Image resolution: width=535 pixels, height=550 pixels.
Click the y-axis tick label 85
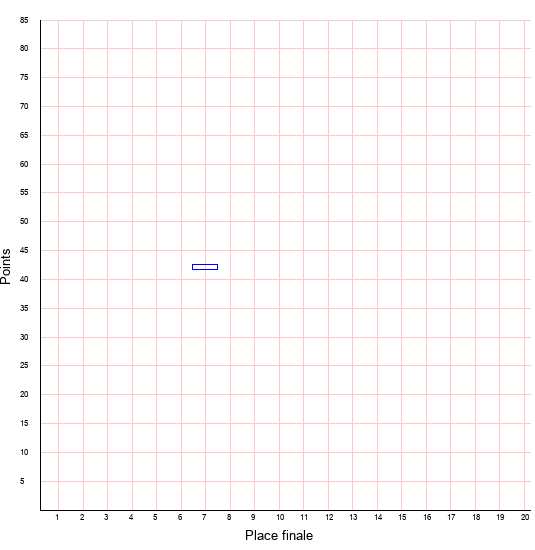coord(24,20)
